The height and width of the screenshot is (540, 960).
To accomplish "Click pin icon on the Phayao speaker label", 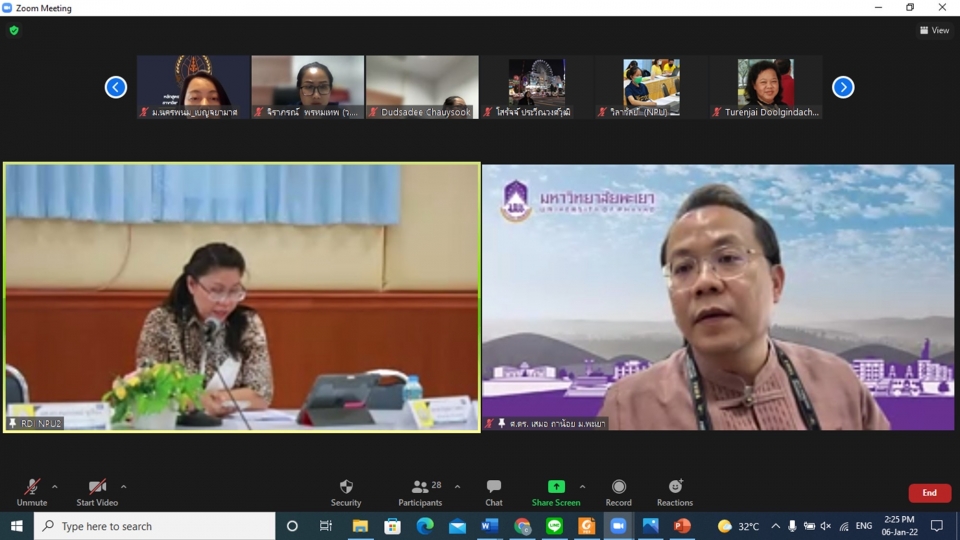I will coord(501,423).
